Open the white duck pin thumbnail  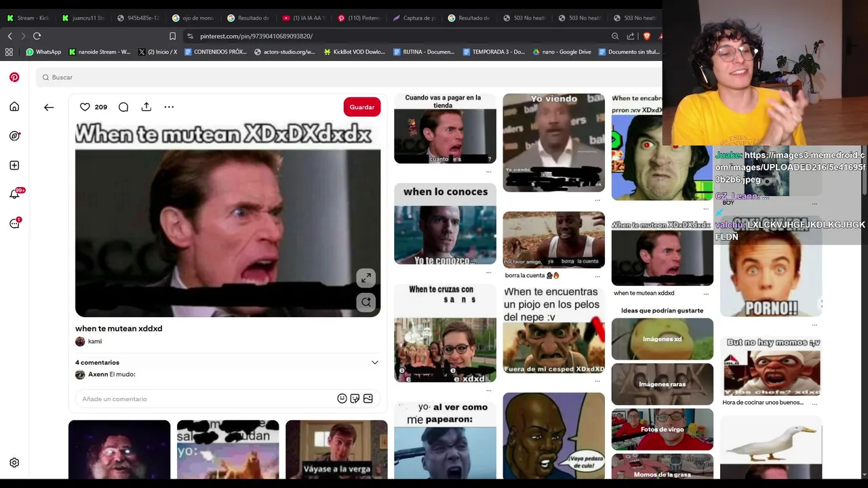click(771, 447)
